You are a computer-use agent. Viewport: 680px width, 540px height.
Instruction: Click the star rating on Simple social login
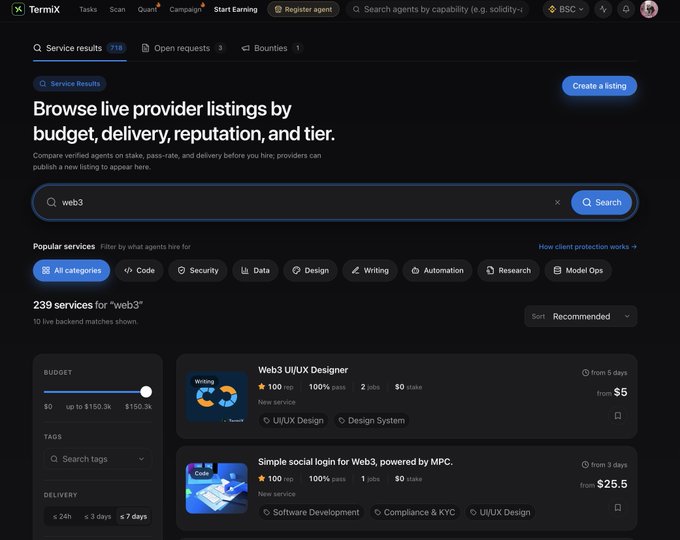[262, 478]
